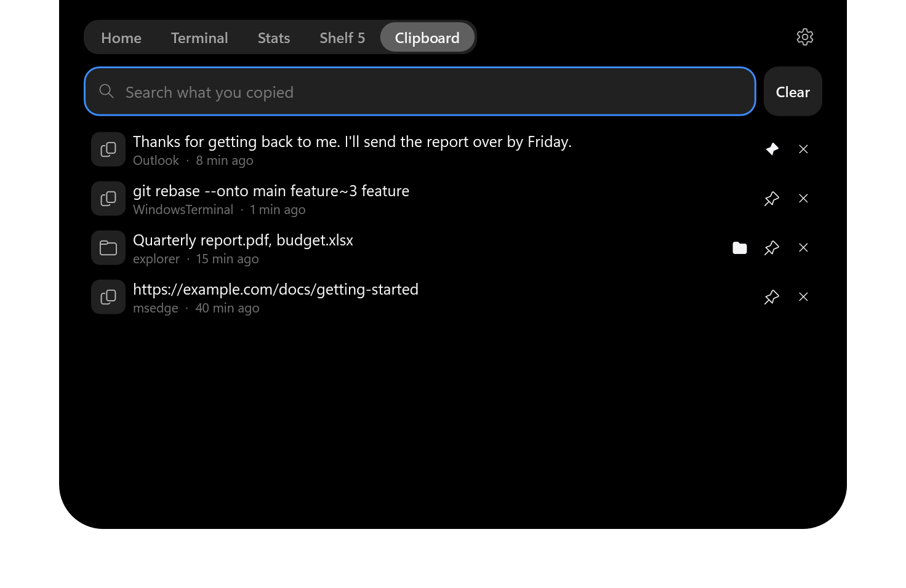The image size is (906, 588).
Task: Clear the clipboard history
Action: point(793,92)
